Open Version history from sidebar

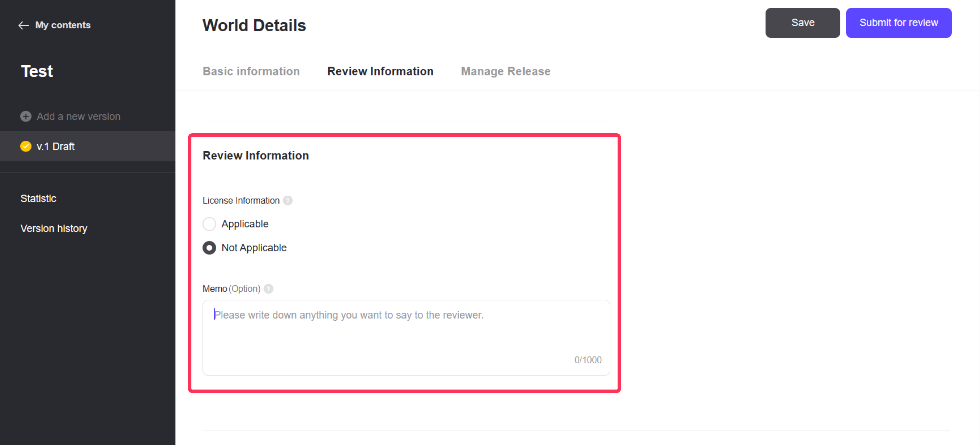(x=54, y=228)
